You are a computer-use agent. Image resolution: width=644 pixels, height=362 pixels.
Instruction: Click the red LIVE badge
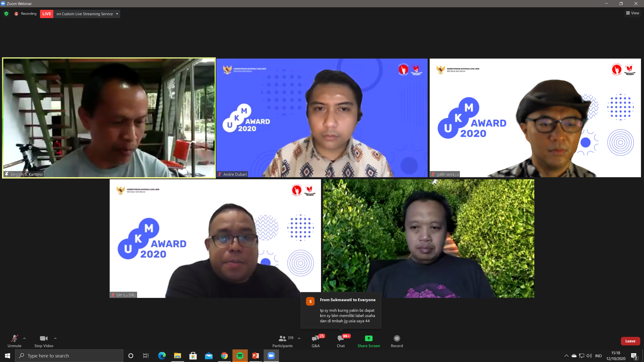(x=47, y=14)
